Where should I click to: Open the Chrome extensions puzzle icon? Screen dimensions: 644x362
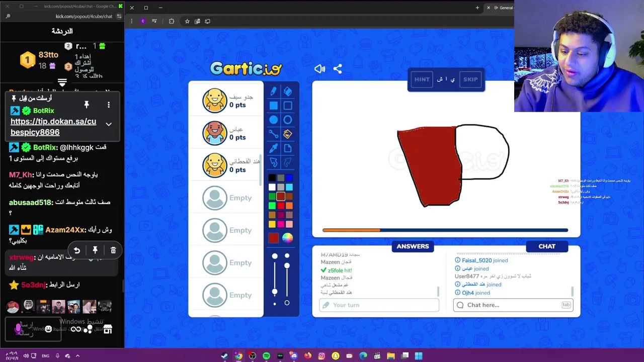coord(172,21)
